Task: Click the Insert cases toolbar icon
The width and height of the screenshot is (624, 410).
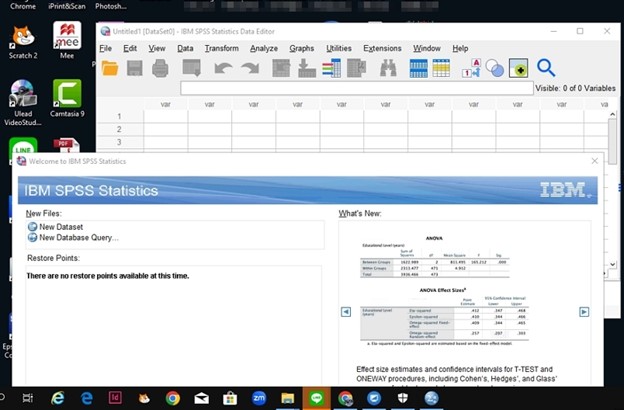Action: pos(419,68)
